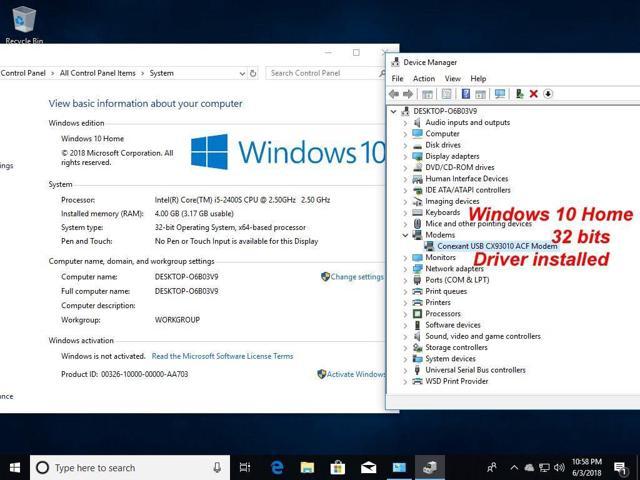Click the red X uninstall device icon
640x480 pixels.
(534, 94)
